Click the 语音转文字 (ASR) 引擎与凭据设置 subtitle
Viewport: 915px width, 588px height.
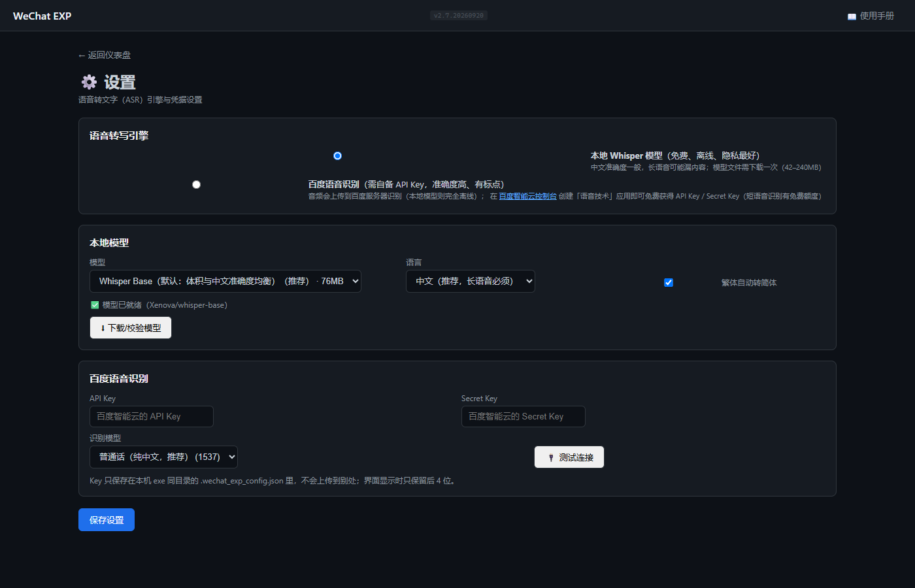click(x=141, y=100)
